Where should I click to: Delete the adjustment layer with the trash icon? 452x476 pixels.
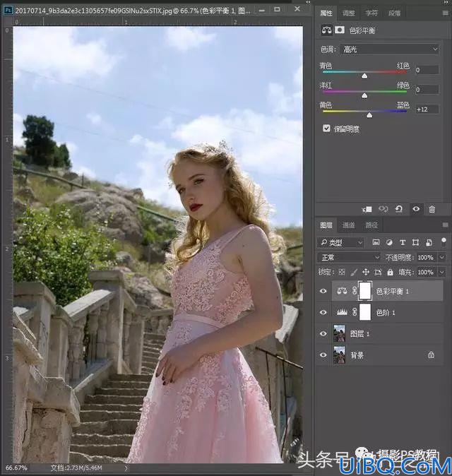[432, 209]
